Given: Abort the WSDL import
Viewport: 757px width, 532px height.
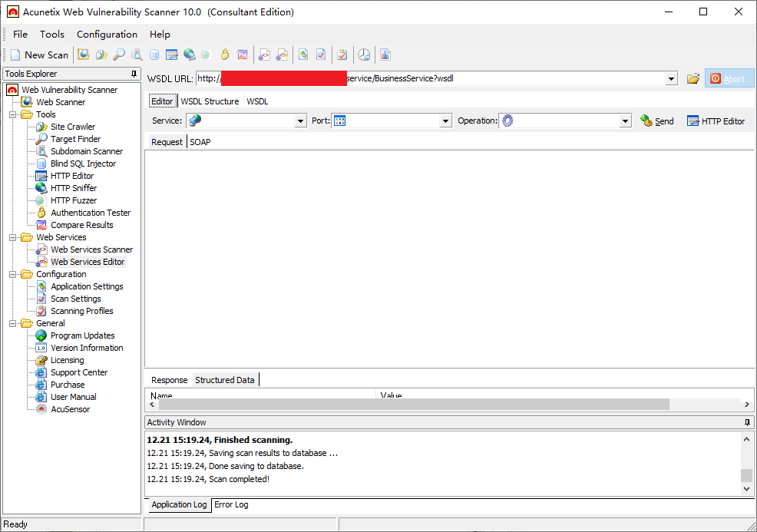Looking at the screenshot, I should [729, 79].
